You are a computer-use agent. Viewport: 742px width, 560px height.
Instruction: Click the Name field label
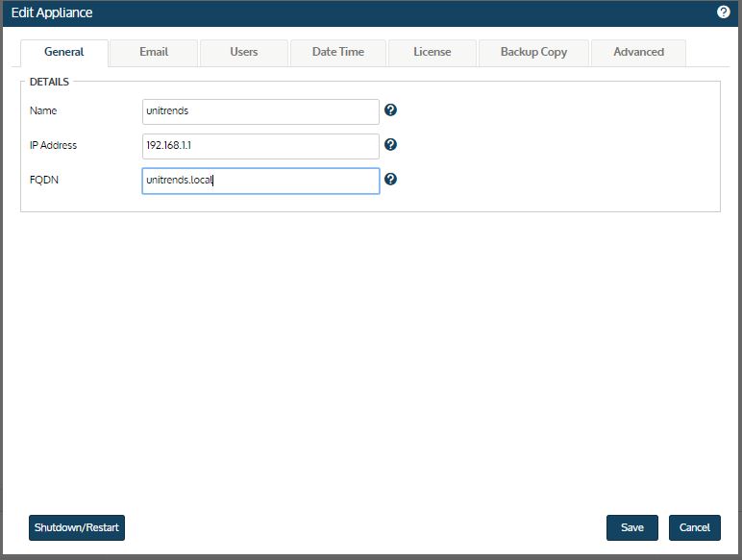43,110
